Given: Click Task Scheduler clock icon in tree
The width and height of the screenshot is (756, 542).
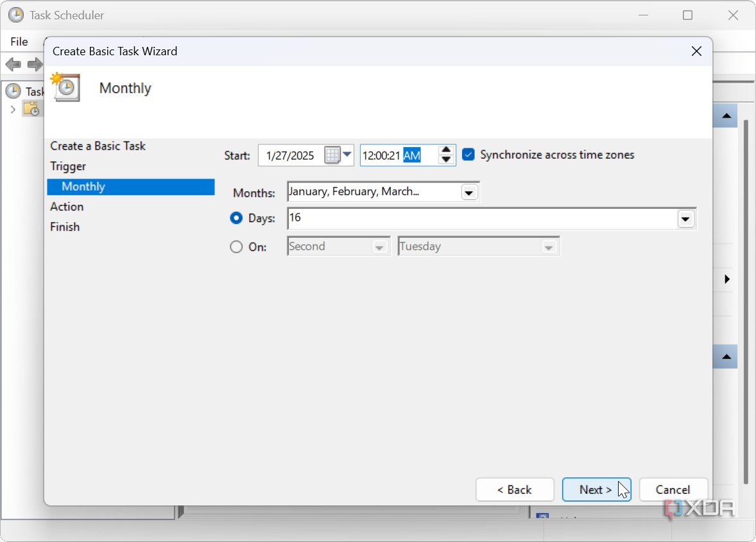Looking at the screenshot, I should tap(13, 91).
